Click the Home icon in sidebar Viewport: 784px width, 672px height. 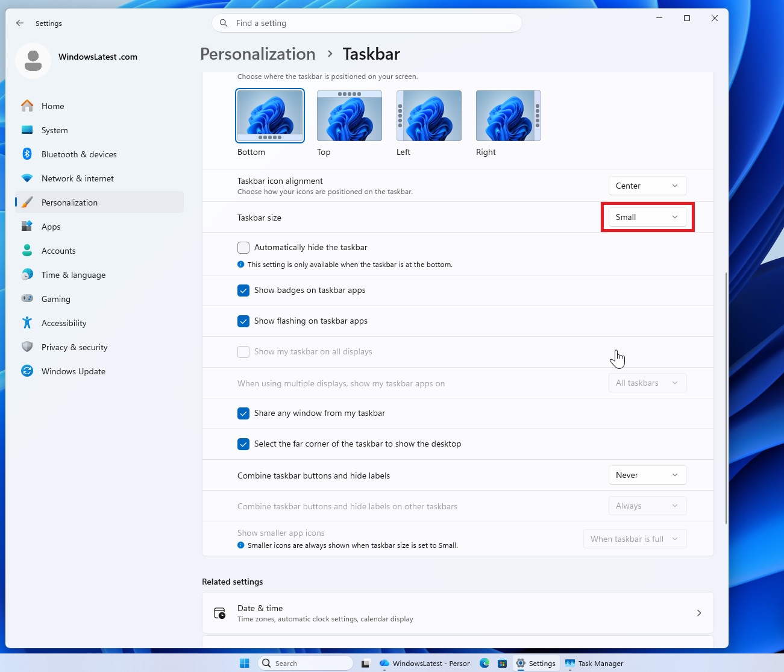coord(27,106)
